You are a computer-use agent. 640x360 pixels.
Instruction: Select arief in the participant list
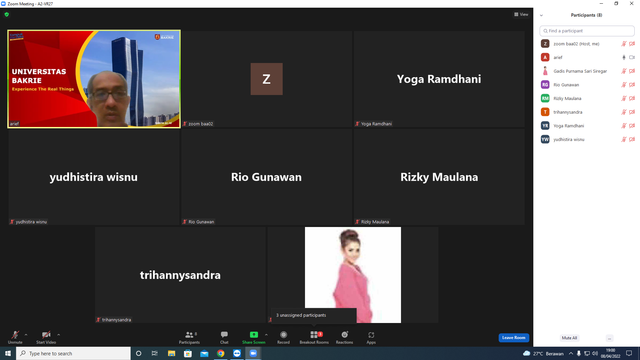pyautogui.click(x=587, y=57)
